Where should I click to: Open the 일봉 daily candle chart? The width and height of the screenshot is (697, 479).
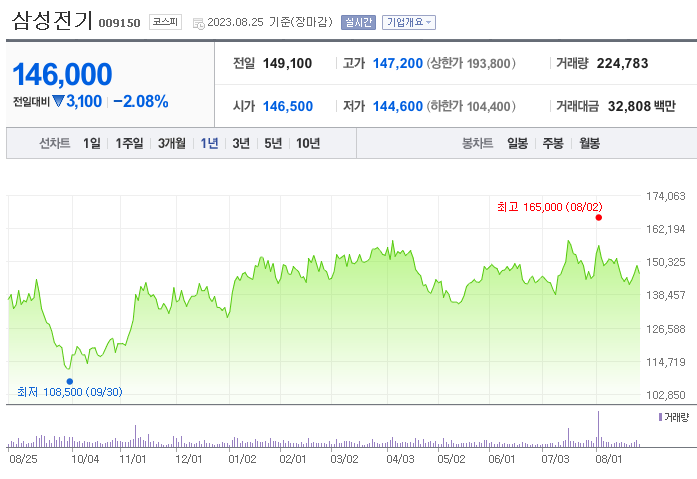point(517,143)
